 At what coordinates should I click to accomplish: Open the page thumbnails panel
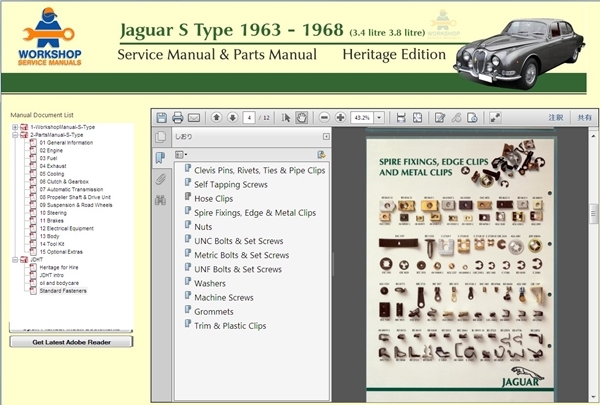[x=161, y=137]
